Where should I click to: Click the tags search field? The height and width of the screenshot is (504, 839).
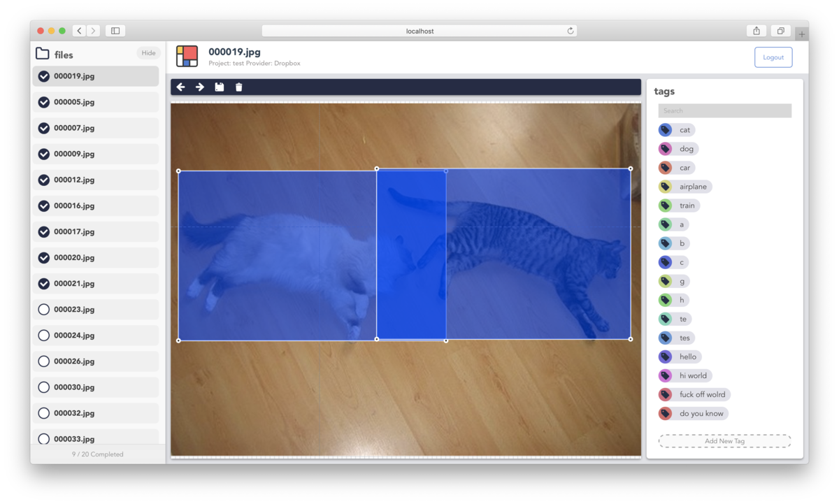coord(724,110)
